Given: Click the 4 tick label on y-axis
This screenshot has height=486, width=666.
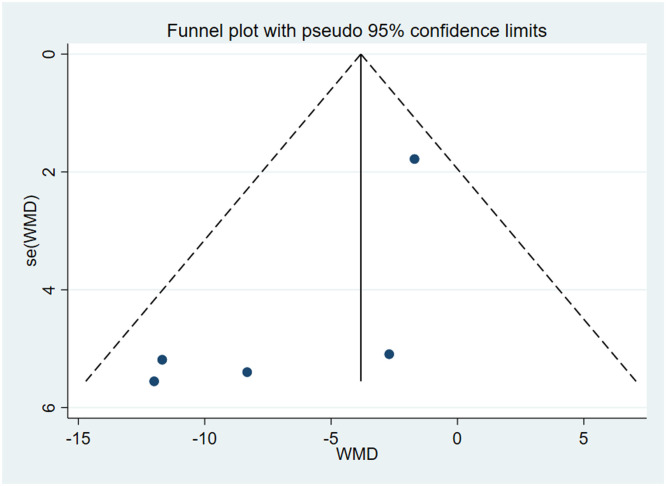Looking at the screenshot, I should click(x=50, y=289).
